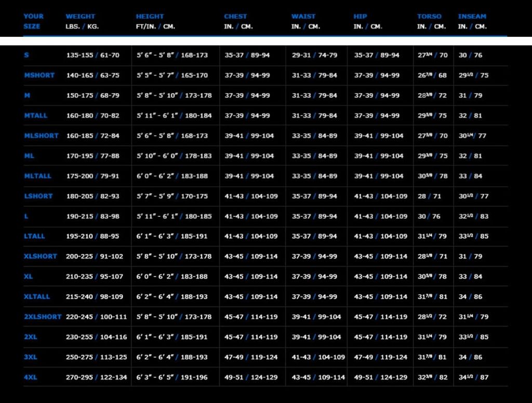Click the MLSHORT size label

(x=41, y=136)
